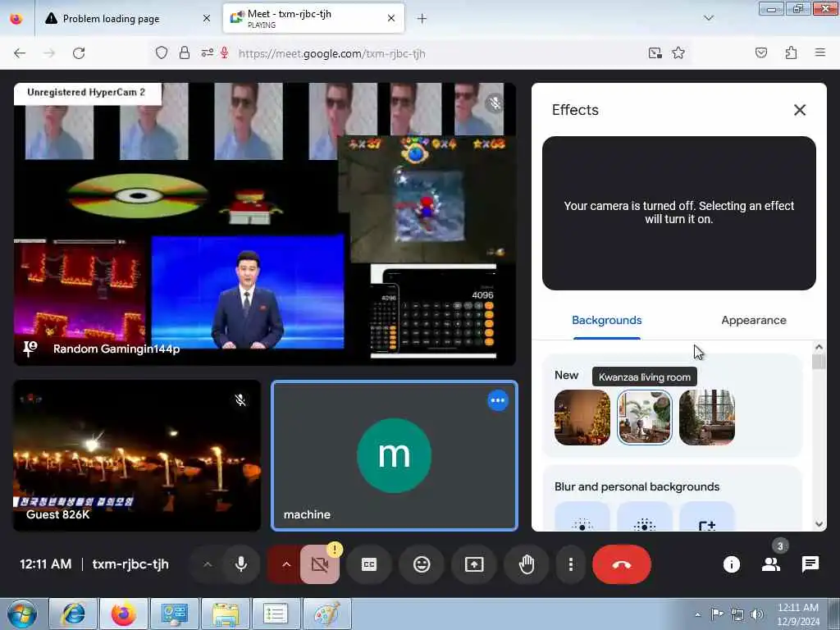Launch Internet Explorer from taskbar

click(x=73, y=614)
